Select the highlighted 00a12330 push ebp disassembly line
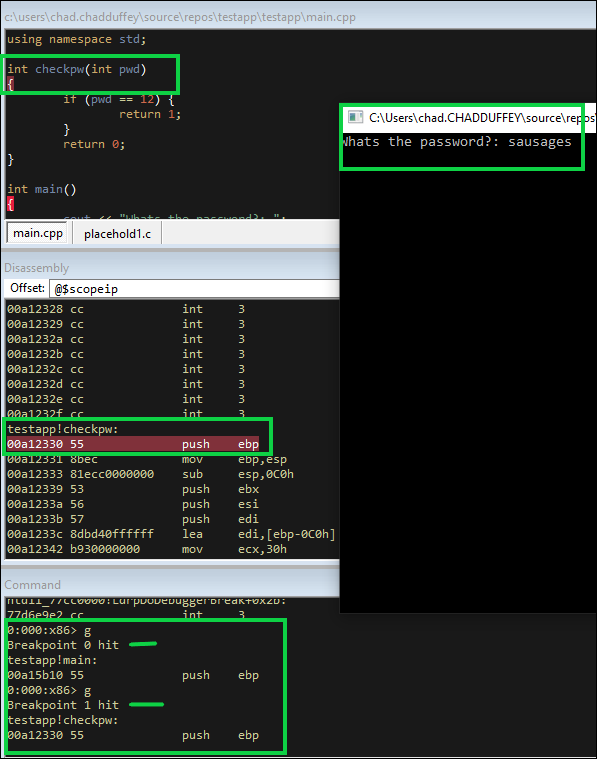 [133, 444]
